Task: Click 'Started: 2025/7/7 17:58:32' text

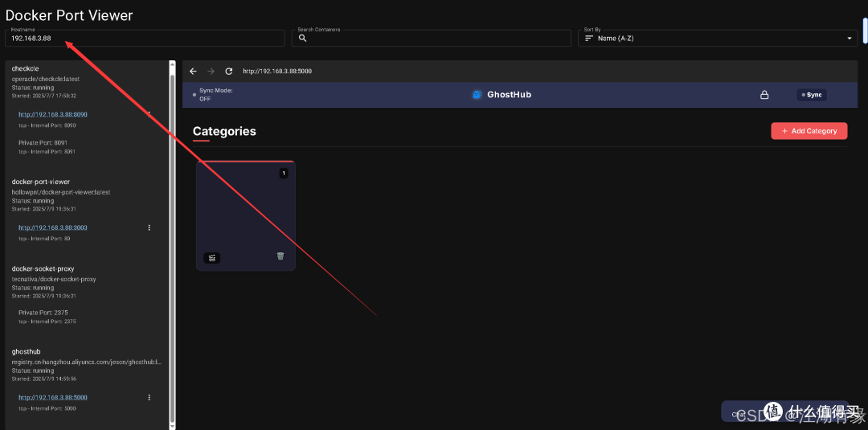Action: (x=43, y=96)
